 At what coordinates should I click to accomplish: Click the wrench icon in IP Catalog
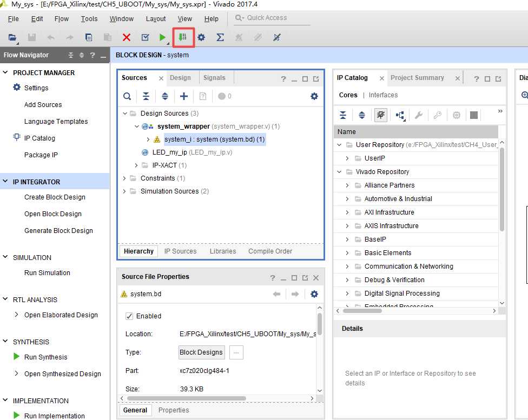point(419,115)
